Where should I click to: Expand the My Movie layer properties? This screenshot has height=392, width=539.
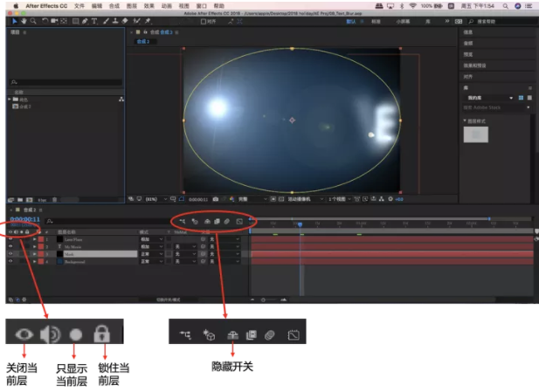click(34, 247)
